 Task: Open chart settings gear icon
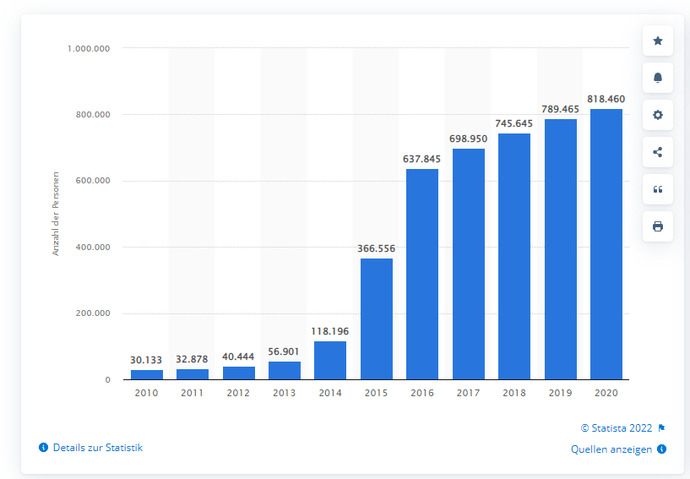coord(657,115)
